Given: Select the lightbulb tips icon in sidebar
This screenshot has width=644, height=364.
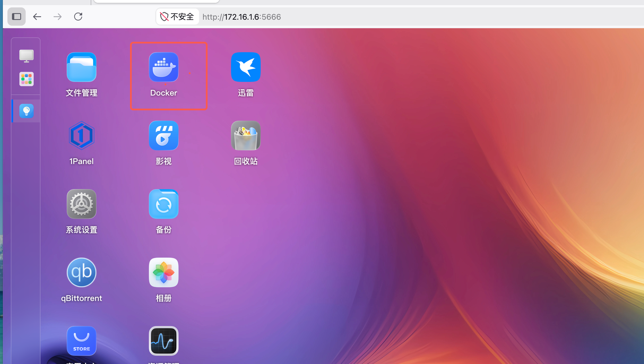Looking at the screenshot, I should (x=27, y=111).
